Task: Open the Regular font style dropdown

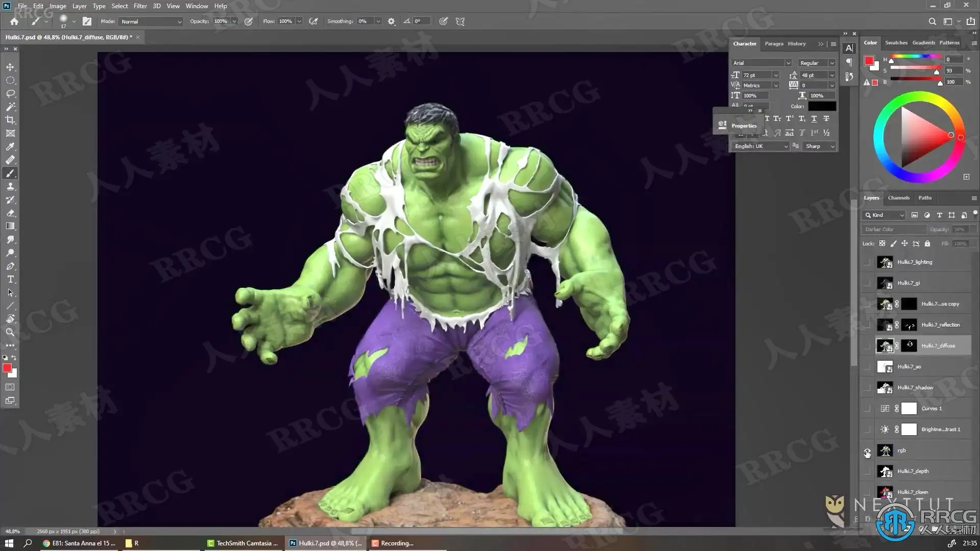Action: click(817, 63)
